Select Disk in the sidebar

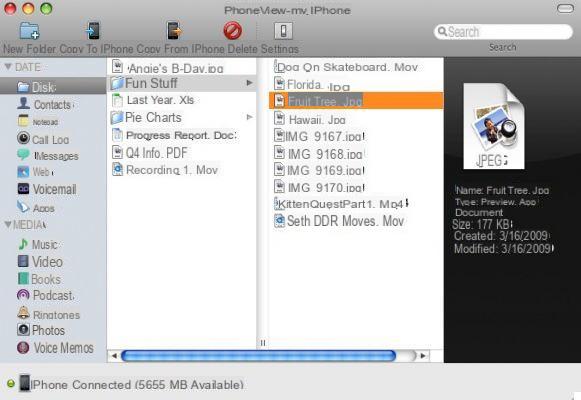[x=53, y=87]
